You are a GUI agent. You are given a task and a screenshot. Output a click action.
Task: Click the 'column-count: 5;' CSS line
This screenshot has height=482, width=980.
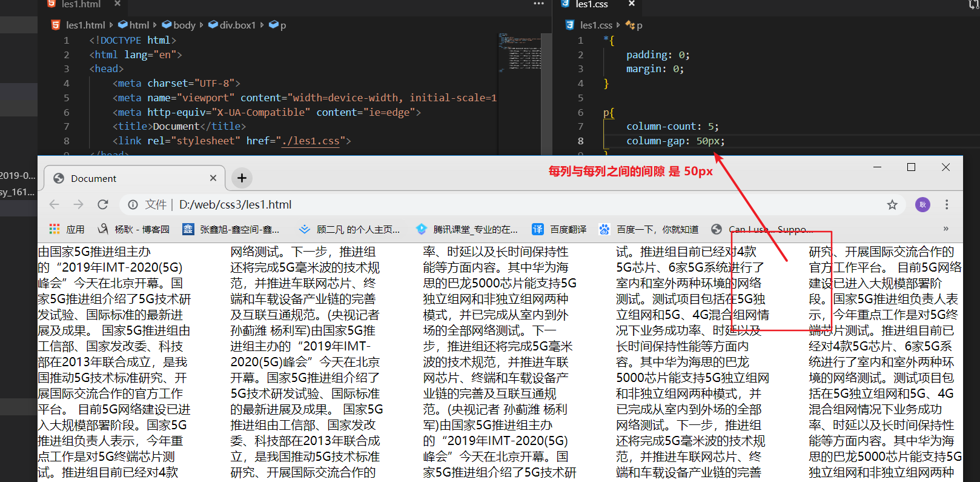pyautogui.click(x=672, y=126)
